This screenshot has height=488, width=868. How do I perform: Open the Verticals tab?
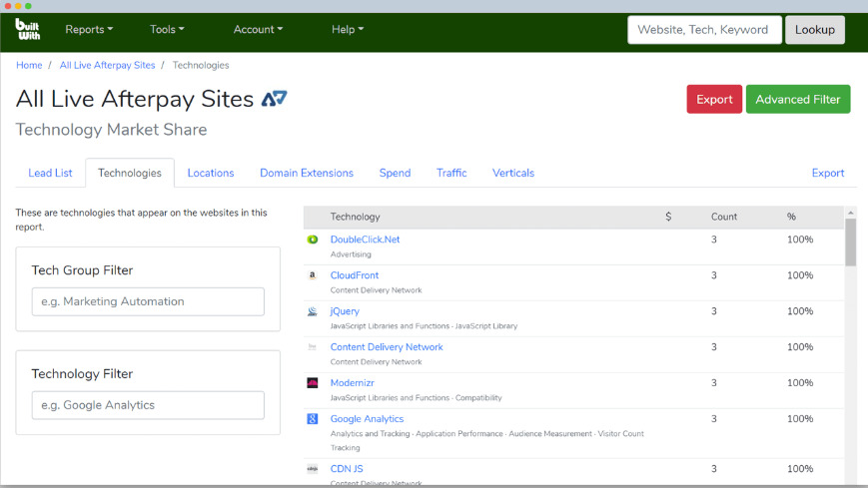click(513, 173)
